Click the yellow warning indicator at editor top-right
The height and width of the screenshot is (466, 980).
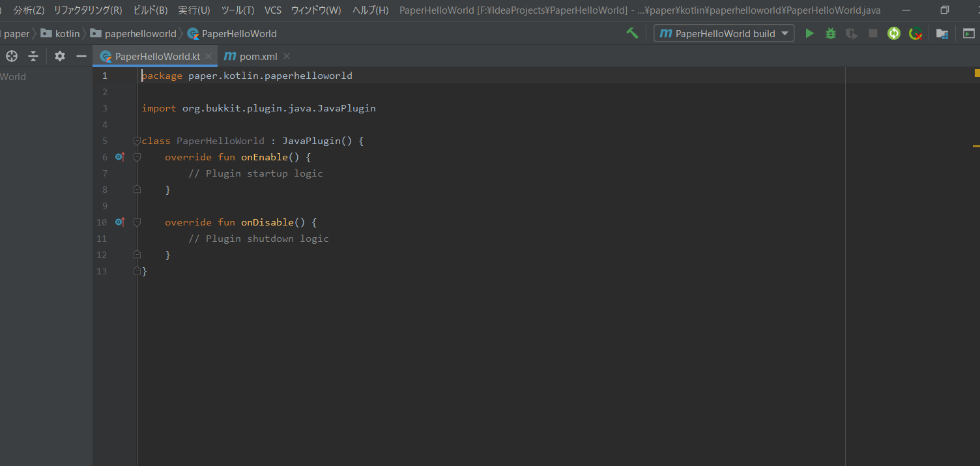pos(976,72)
